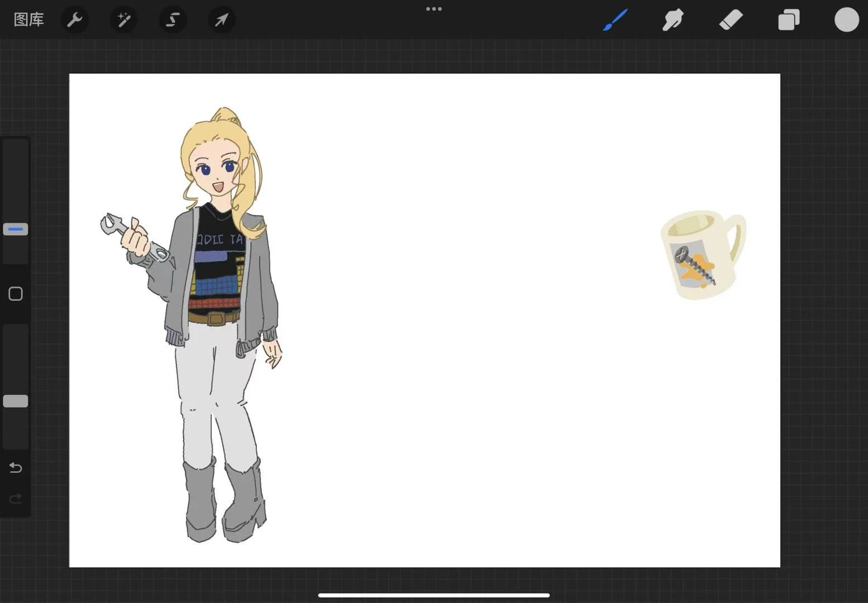Redo the last undone action
Viewport: 868px width, 603px height.
click(16, 497)
